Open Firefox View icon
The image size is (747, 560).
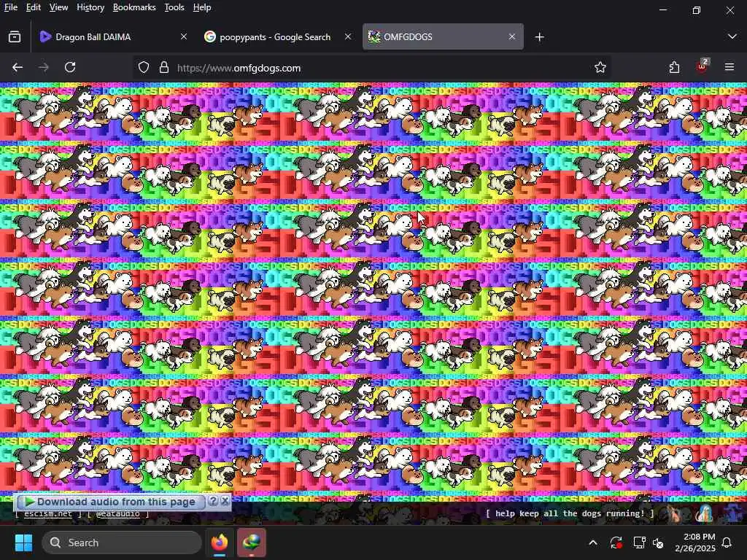tap(15, 36)
